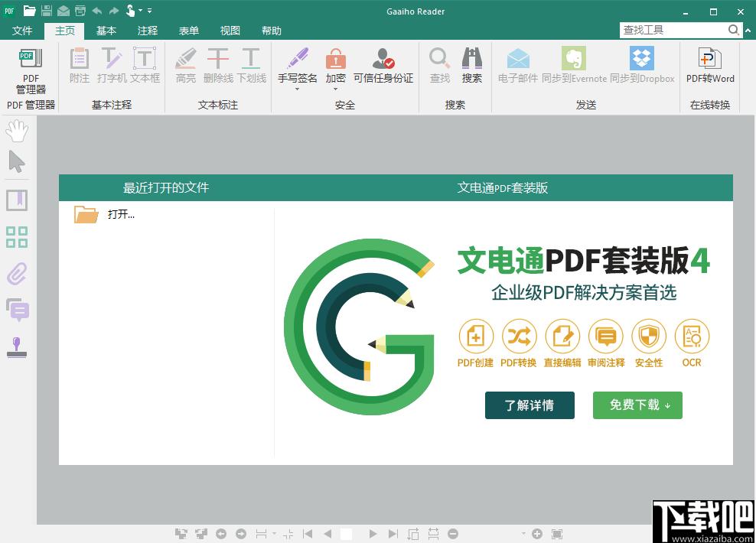The width and height of the screenshot is (756, 543).
Task: Click the 打开... link to open a file
Action: [x=121, y=214]
